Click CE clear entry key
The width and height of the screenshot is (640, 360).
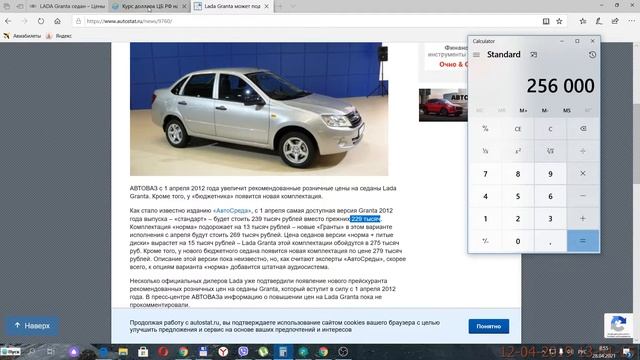[x=518, y=129]
